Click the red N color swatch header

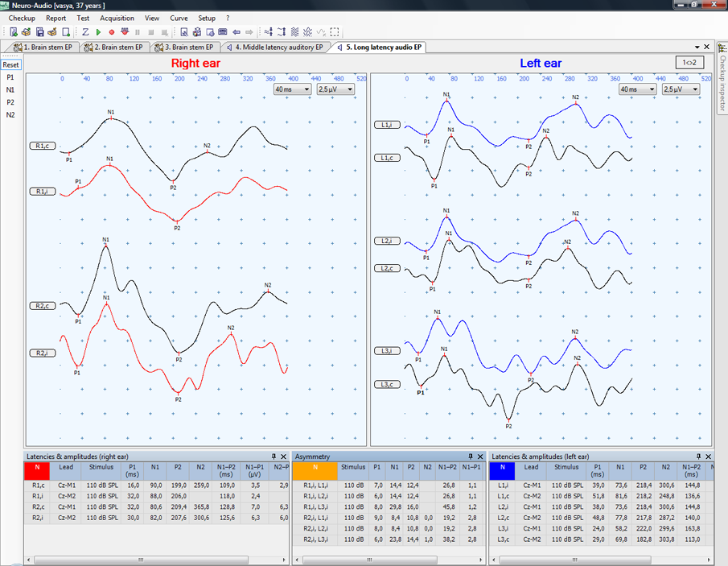click(x=37, y=471)
